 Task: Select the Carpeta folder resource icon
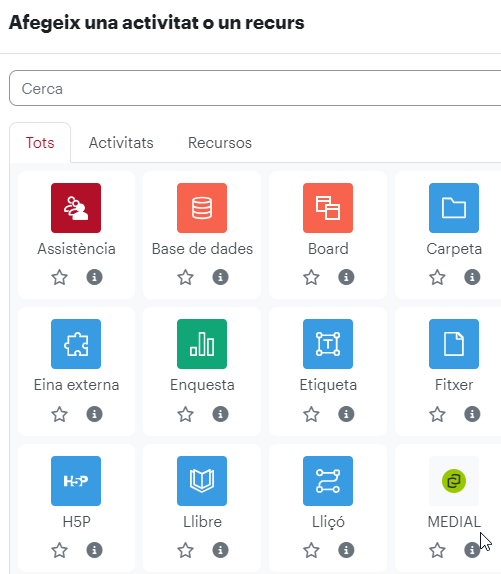[x=454, y=208]
